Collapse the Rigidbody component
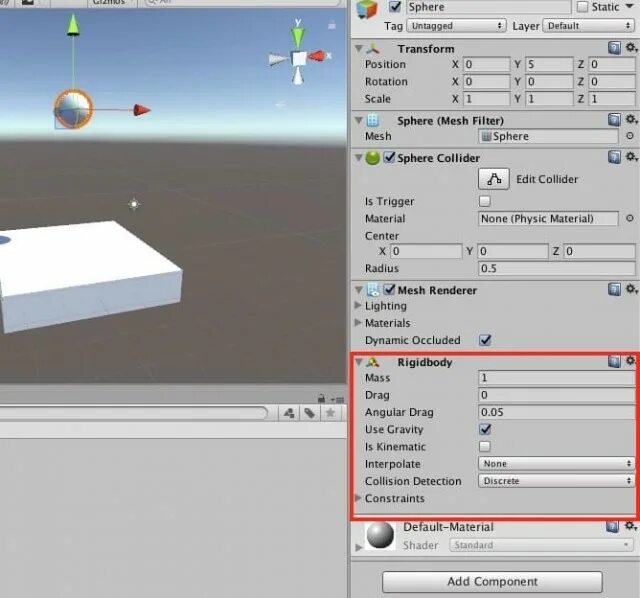 pos(359,362)
